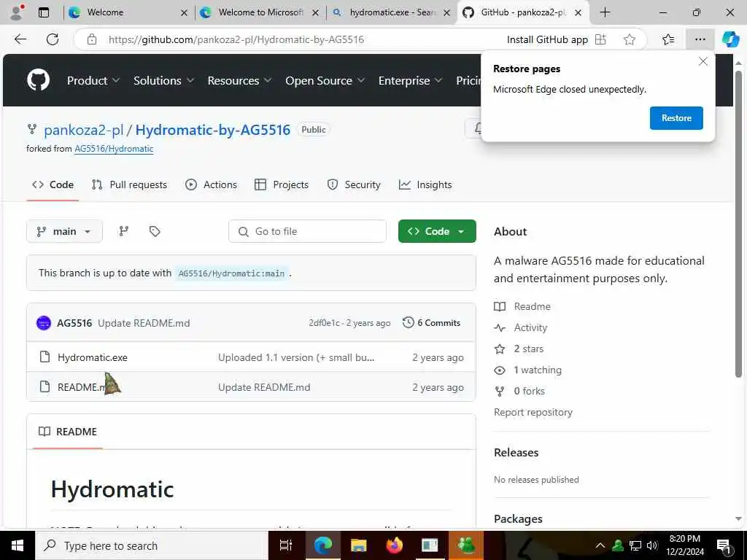Open Edge settings and more menu
Image resolution: width=747 pixels, height=560 pixels.
(x=700, y=39)
